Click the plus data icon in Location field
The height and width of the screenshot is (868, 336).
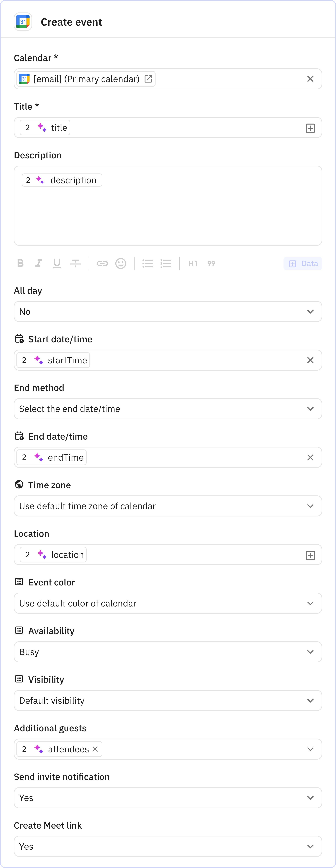click(x=310, y=555)
